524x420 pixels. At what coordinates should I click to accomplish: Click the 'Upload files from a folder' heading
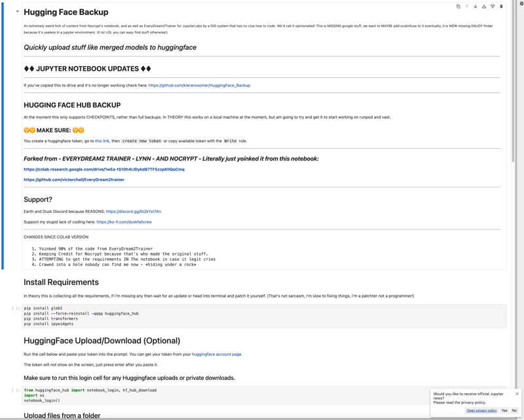[62, 415]
